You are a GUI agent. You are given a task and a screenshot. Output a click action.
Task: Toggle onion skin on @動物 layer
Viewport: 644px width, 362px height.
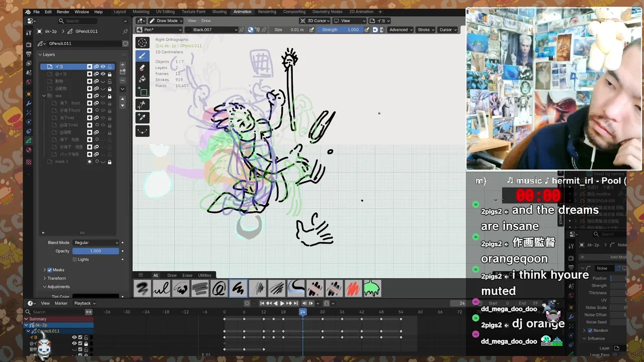[96, 88]
